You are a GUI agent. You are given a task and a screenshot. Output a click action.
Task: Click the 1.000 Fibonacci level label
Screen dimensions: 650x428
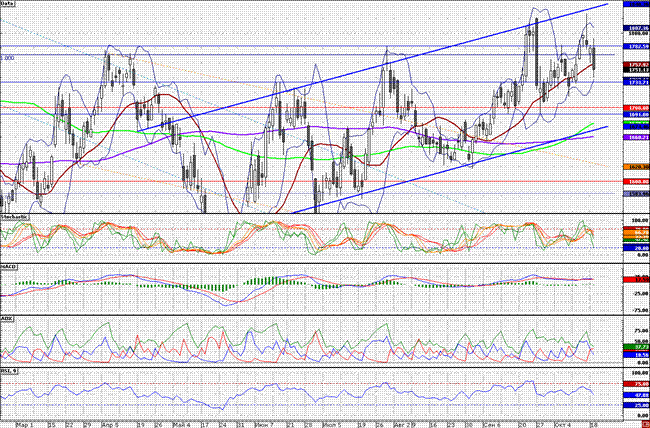(x=10, y=58)
